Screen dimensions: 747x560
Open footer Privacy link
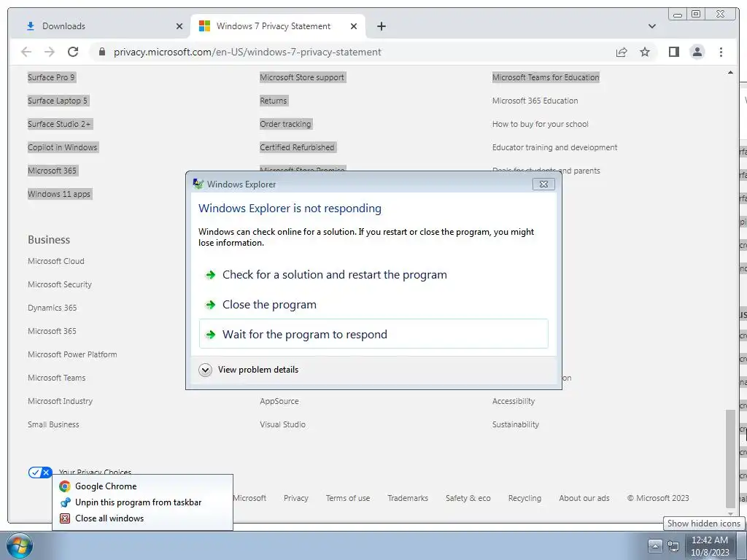296,498
